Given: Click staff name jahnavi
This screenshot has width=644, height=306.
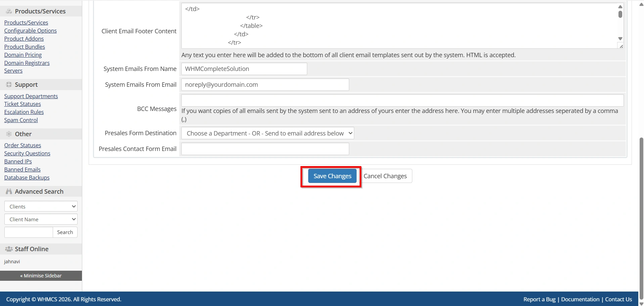Looking at the screenshot, I should pyautogui.click(x=12, y=262).
